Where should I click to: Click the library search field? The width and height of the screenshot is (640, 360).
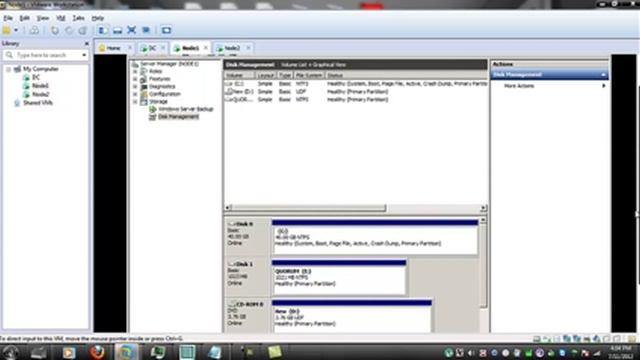pos(45,55)
